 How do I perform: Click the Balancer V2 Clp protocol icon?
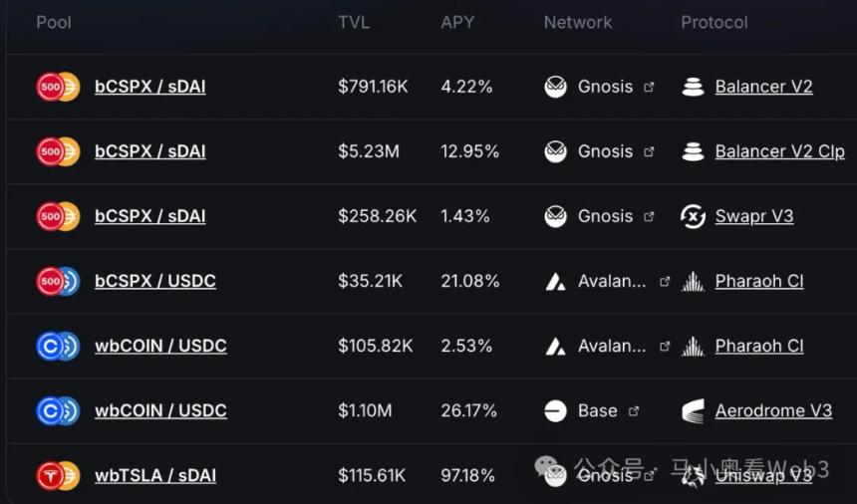point(693,151)
